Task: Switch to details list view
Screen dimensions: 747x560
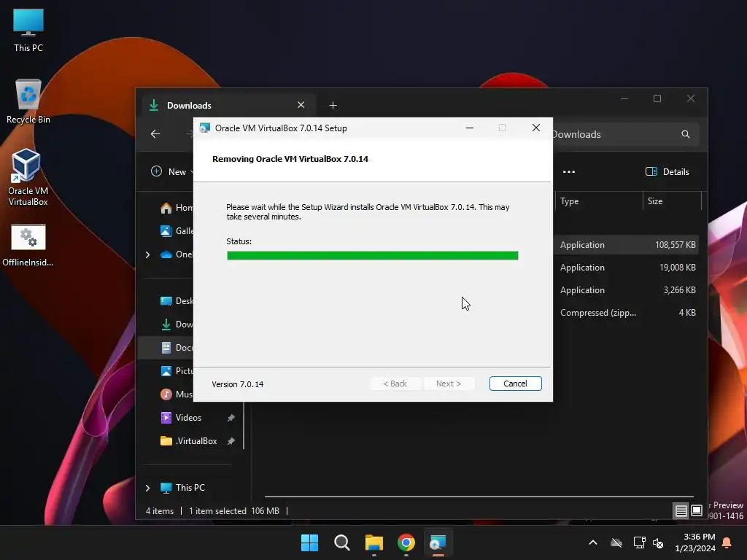Action: 681,511
